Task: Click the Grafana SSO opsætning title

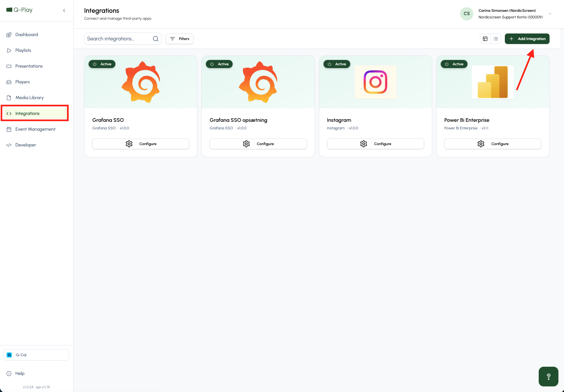Action: pyautogui.click(x=238, y=120)
